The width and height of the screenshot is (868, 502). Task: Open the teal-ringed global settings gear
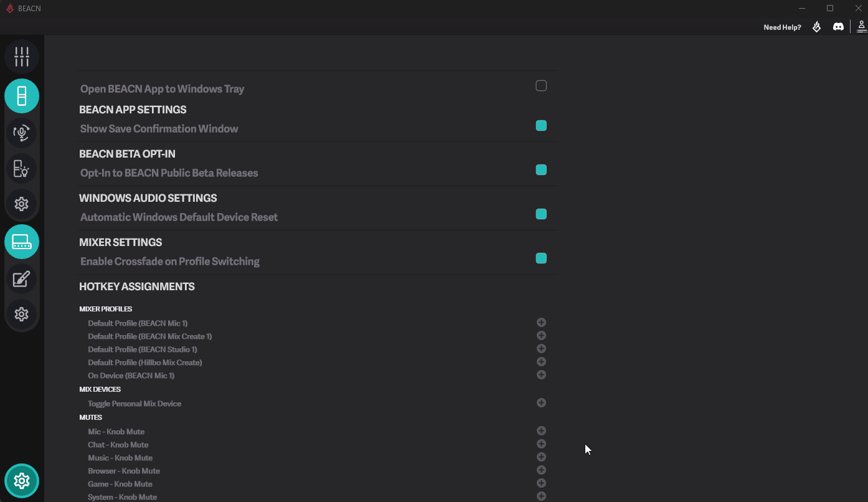(22, 481)
